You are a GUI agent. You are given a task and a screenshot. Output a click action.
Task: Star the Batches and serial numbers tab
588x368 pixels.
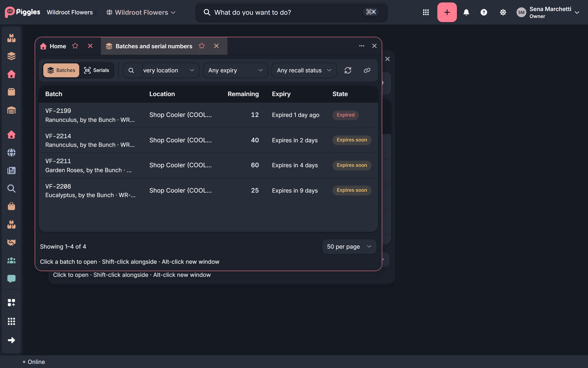[202, 46]
